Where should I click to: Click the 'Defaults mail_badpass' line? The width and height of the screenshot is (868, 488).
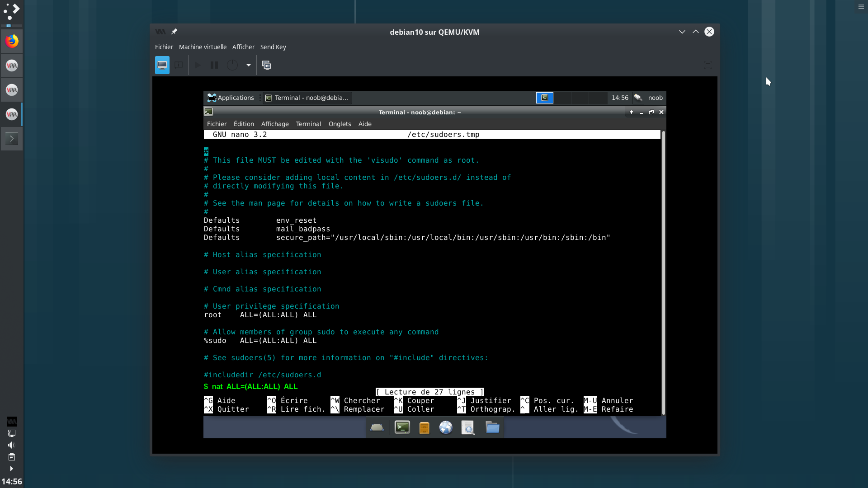(x=267, y=229)
